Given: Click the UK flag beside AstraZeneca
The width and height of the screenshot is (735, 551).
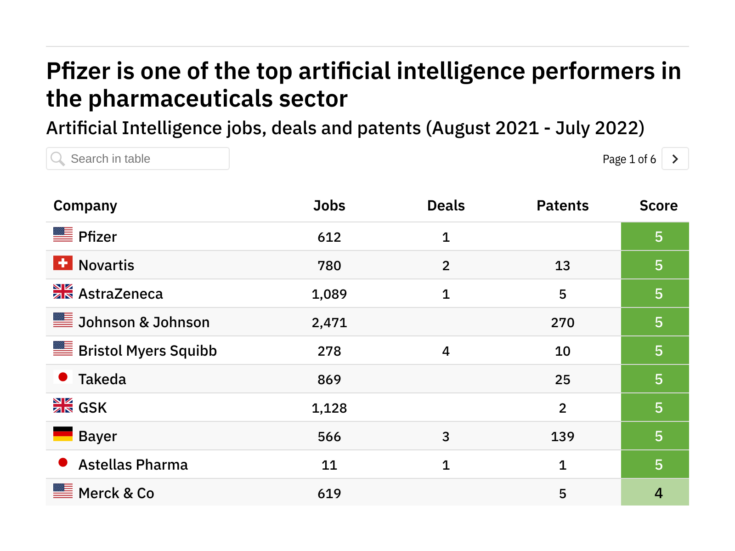Looking at the screenshot, I should click(x=63, y=293).
